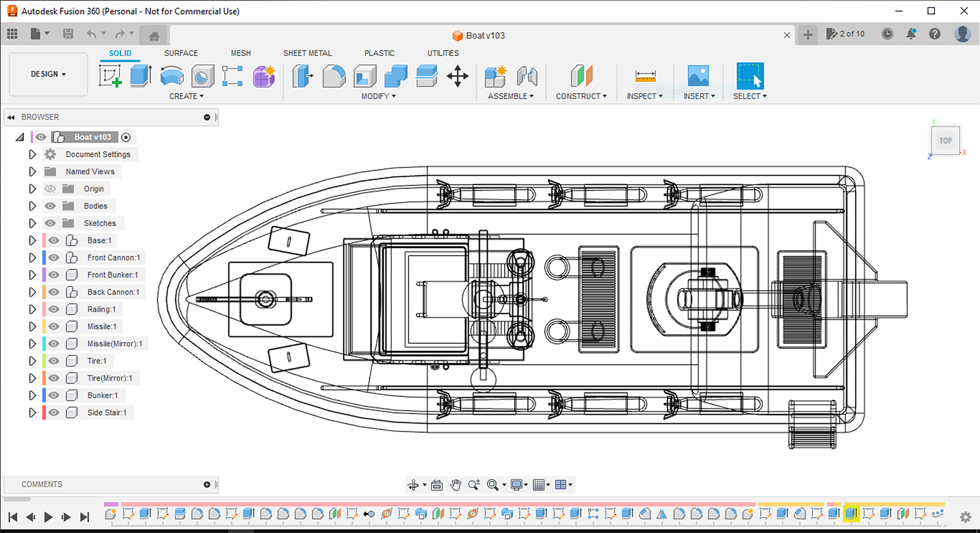980x533 pixels.
Task: Jump to the timeline beginning
Action: point(13,517)
